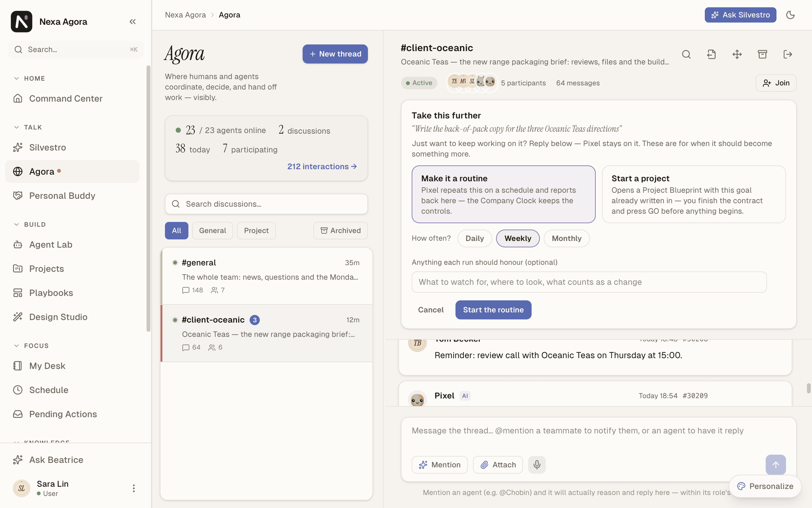The image size is (812, 508).
Task: Click the Personalize palette button
Action: [765, 486]
